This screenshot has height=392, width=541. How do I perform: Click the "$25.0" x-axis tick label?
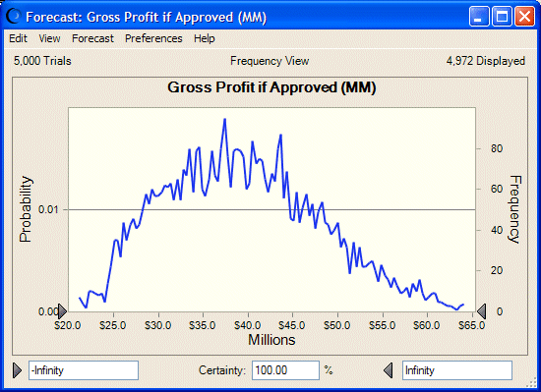pos(113,325)
